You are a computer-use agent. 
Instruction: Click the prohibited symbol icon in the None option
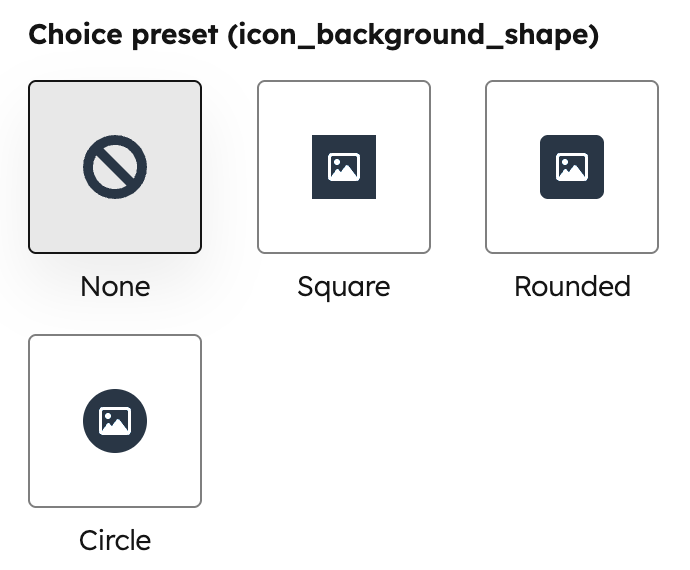point(115,167)
